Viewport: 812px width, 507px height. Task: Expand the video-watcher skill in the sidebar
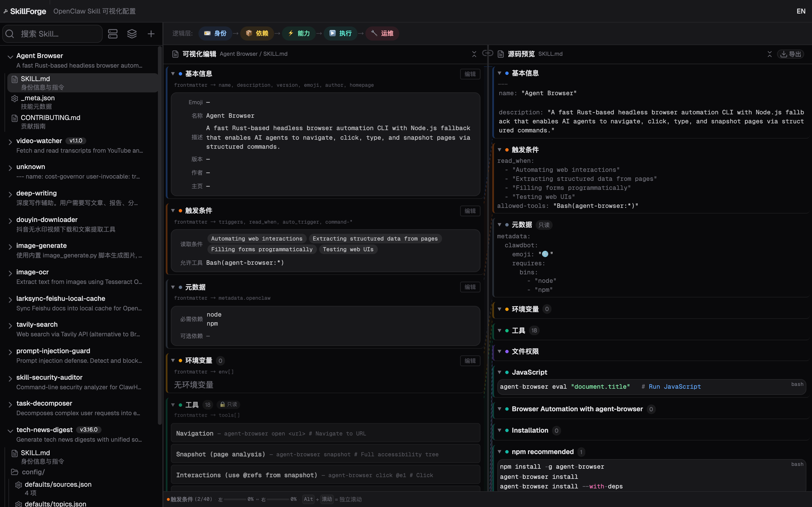[x=10, y=142]
